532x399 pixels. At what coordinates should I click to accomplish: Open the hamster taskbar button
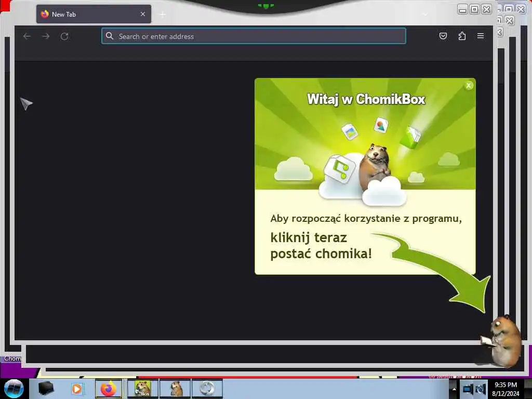coord(176,389)
